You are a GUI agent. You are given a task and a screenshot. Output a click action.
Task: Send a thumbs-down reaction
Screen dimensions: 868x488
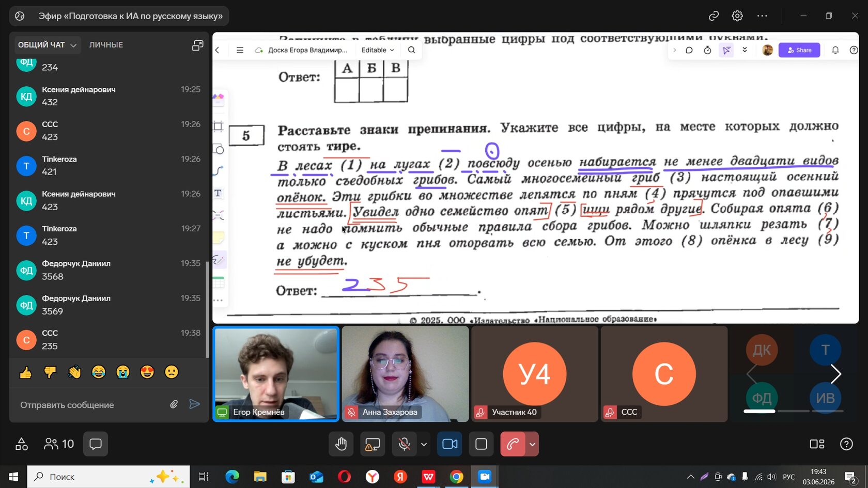50,372
